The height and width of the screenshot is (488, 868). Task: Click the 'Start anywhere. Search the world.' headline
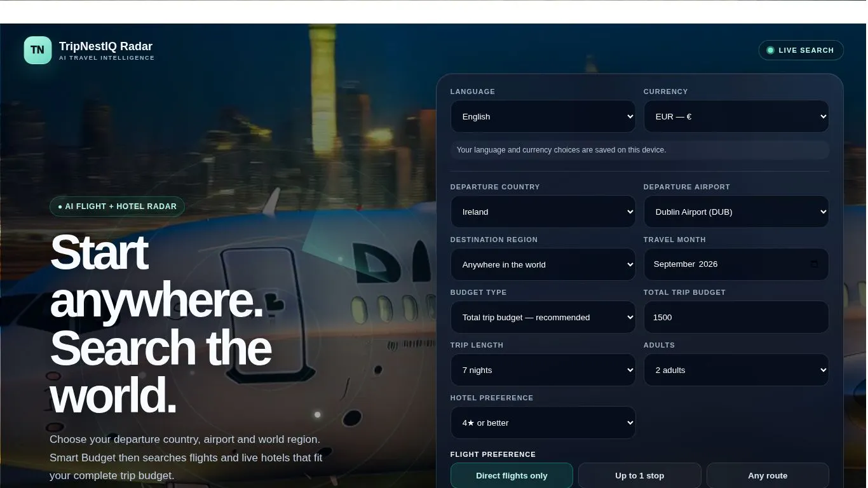(x=161, y=323)
